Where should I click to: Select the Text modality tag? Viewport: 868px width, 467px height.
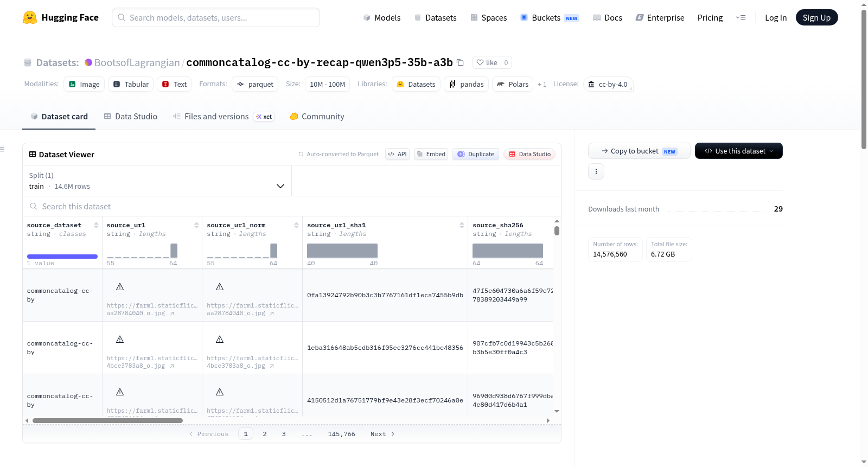click(174, 84)
